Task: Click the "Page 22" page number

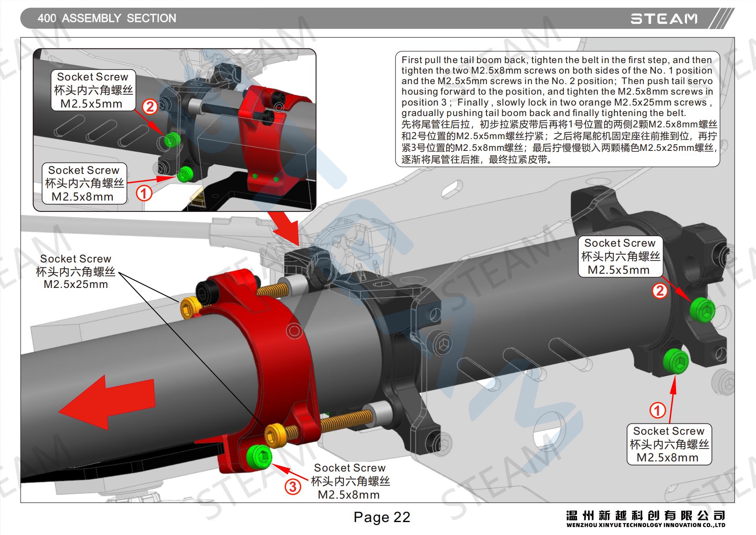Action: click(x=382, y=517)
